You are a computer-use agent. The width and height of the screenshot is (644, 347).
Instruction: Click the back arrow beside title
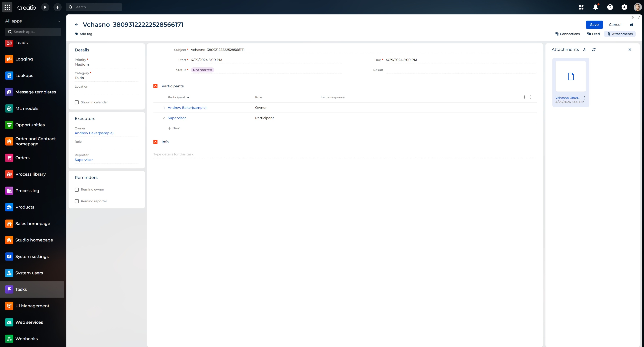[x=77, y=25]
